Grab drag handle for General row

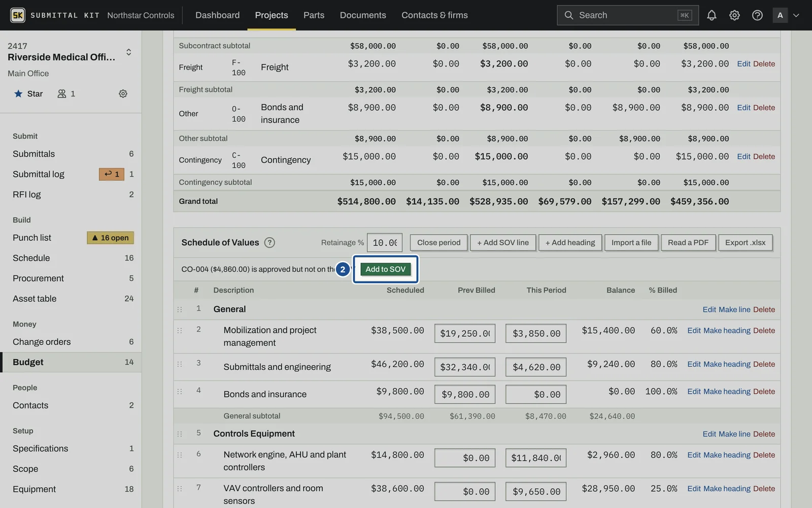tap(180, 309)
